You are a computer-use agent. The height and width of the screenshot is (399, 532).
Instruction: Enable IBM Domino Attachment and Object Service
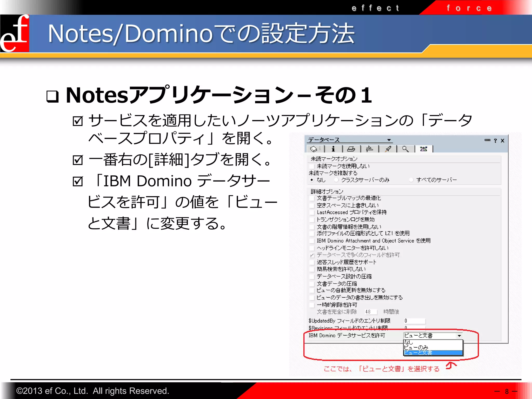(312, 241)
